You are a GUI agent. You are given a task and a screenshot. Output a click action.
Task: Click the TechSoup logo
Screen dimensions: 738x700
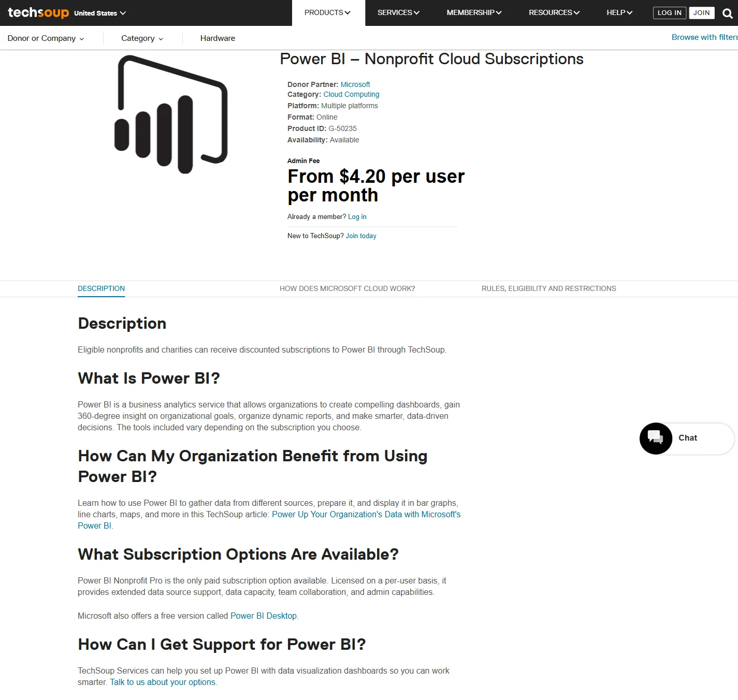(38, 12)
